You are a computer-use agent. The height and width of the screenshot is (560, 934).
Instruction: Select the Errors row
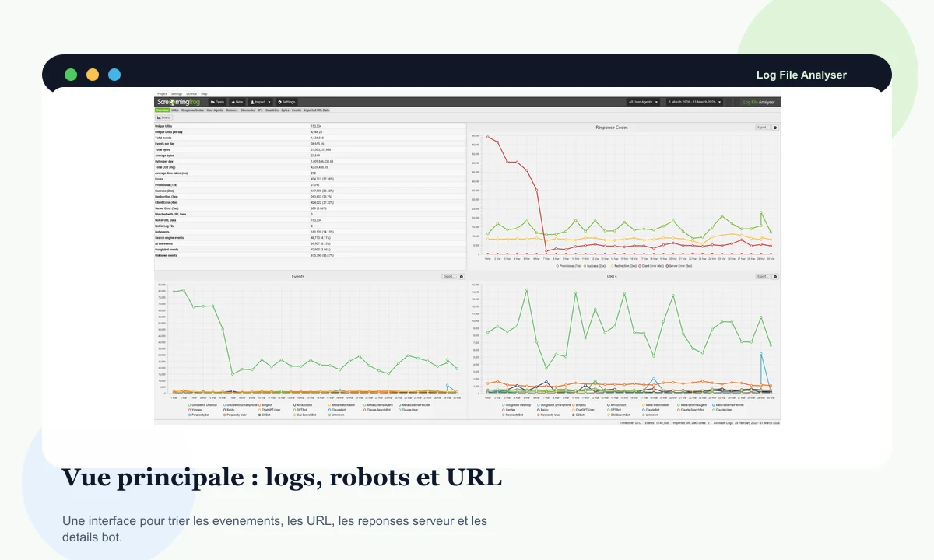[310, 179]
